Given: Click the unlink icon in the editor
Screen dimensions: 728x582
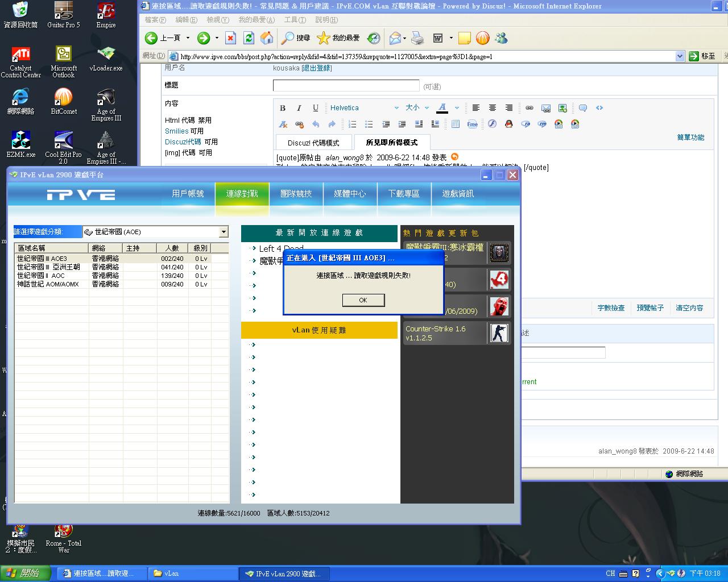Looking at the screenshot, I should point(299,124).
